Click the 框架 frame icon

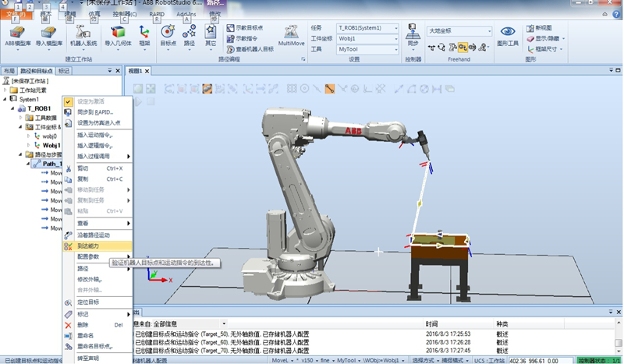tap(144, 35)
